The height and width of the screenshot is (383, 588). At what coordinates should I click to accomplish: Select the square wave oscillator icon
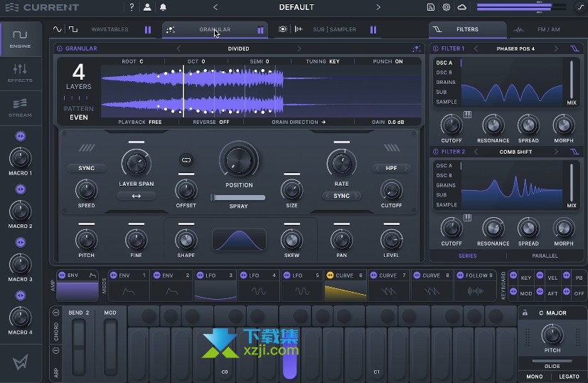tap(73, 29)
